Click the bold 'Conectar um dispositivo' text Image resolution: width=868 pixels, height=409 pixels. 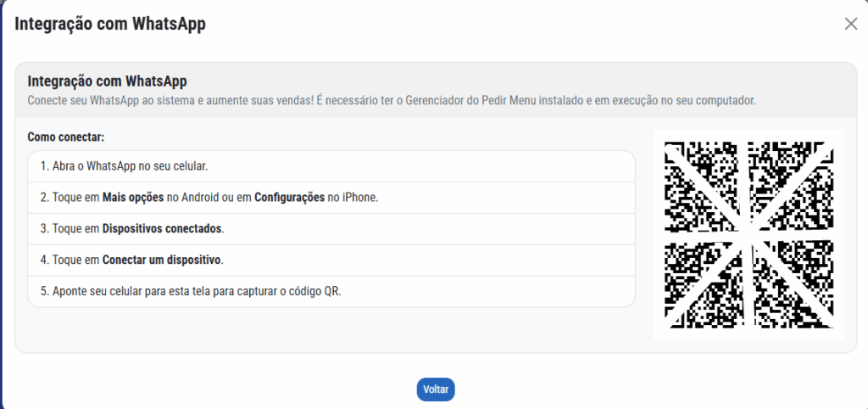click(162, 260)
